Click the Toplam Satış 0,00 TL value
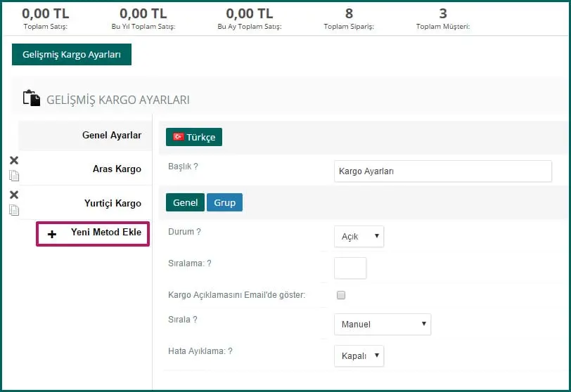This screenshot has width=571, height=392. (x=46, y=14)
